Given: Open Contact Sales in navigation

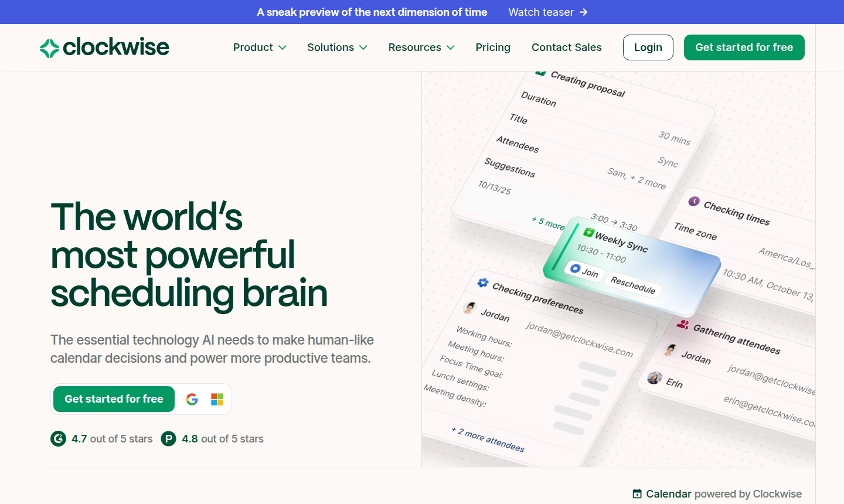Looking at the screenshot, I should (x=566, y=47).
